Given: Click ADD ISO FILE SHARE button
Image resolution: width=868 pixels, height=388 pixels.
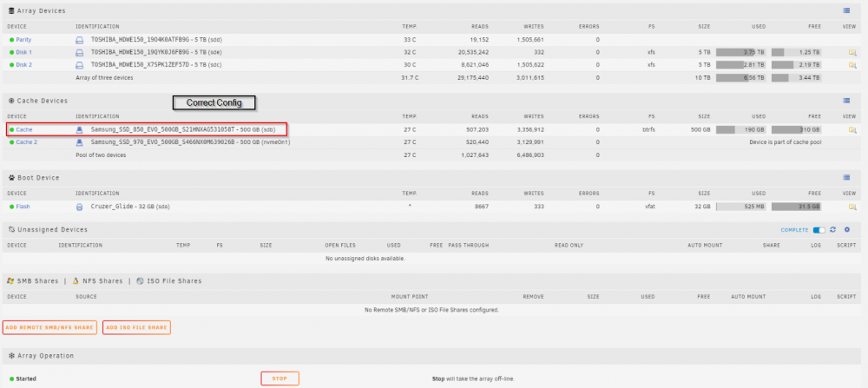Looking at the screenshot, I should coord(136,327).
